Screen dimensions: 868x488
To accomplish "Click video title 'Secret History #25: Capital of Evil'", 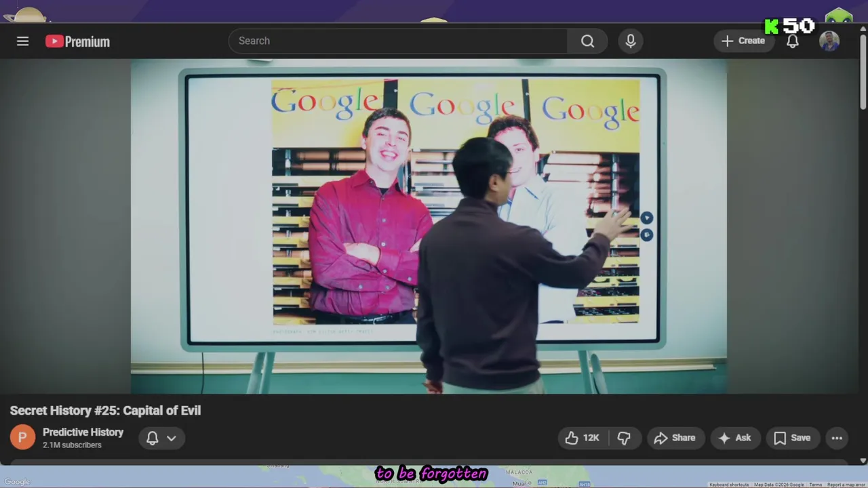I will [x=105, y=410].
